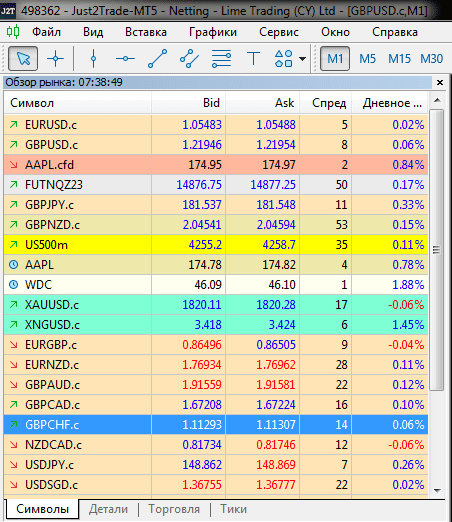Image resolution: width=452 pixels, height=522 pixels.
Task: Select the Fibonacci retracement tool
Action: pos(221,59)
